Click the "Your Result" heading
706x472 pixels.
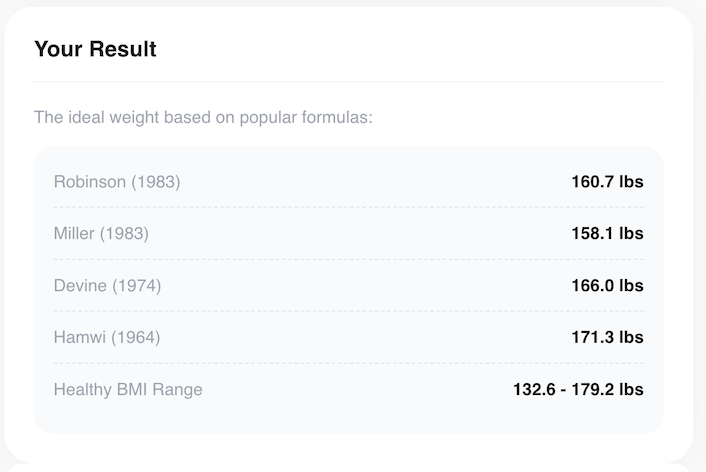pos(95,49)
